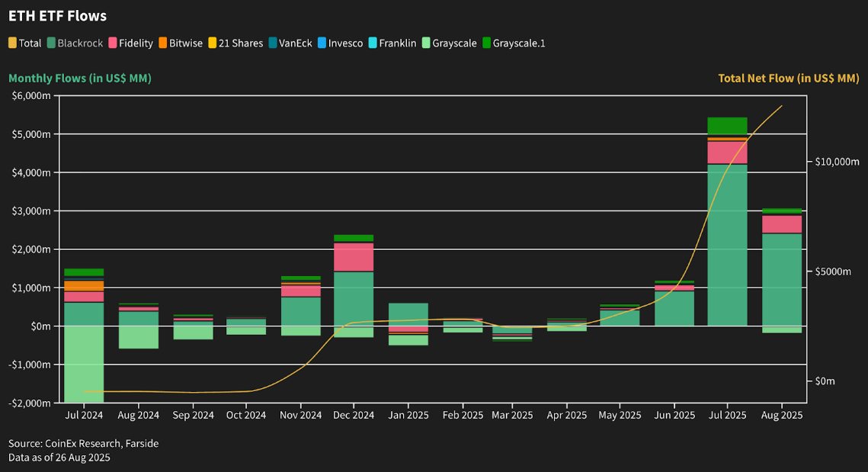868x472 pixels.
Task: Select the Aug 2025 x-axis label
Action: (782, 415)
